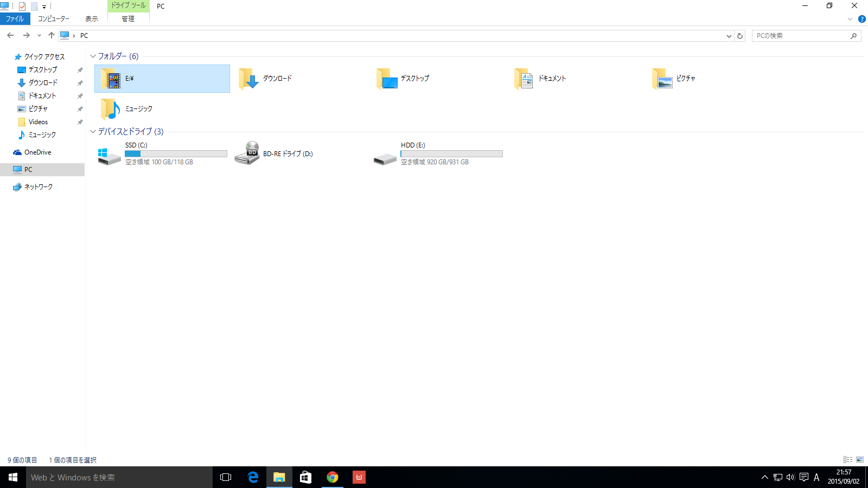
Task: Click the PCの検索 search field
Action: point(801,36)
